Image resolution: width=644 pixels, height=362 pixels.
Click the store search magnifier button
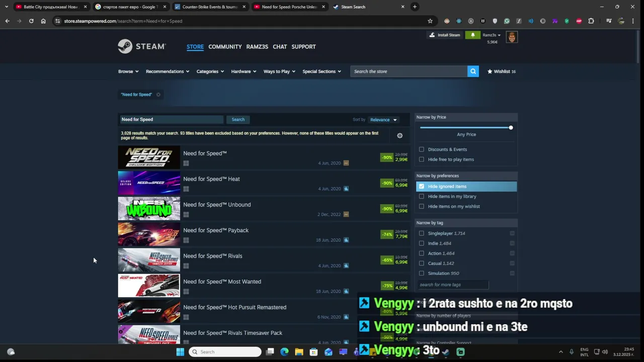(x=473, y=71)
